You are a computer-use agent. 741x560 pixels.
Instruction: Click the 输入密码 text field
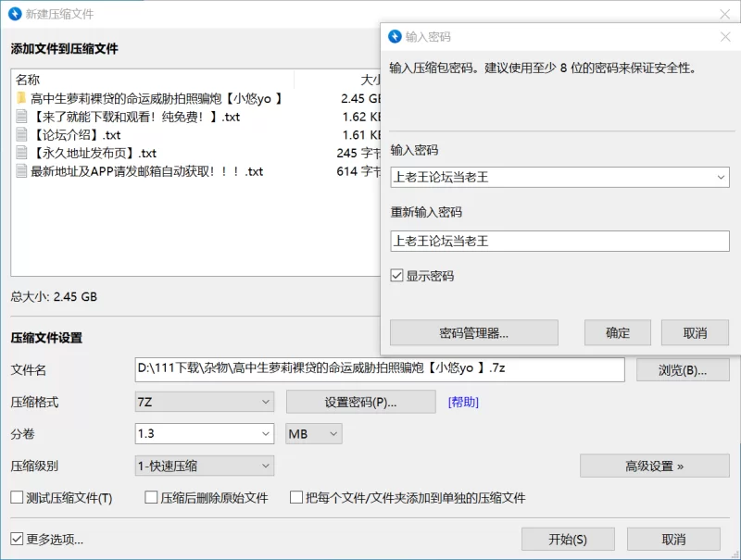pos(560,177)
